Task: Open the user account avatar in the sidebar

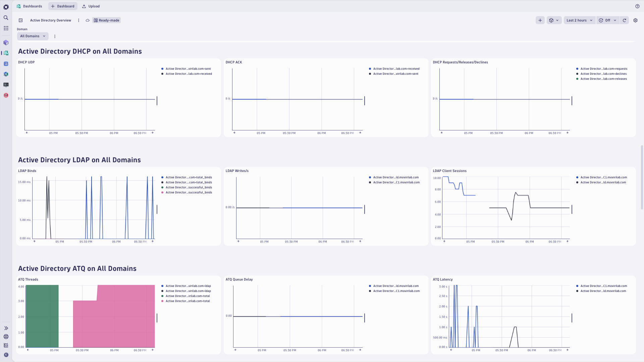Action: pyautogui.click(x=6, y=355)
